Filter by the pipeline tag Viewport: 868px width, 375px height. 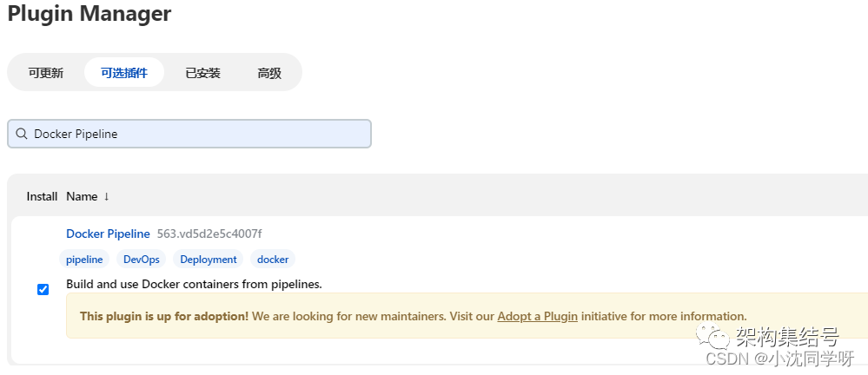coord(84,260)
